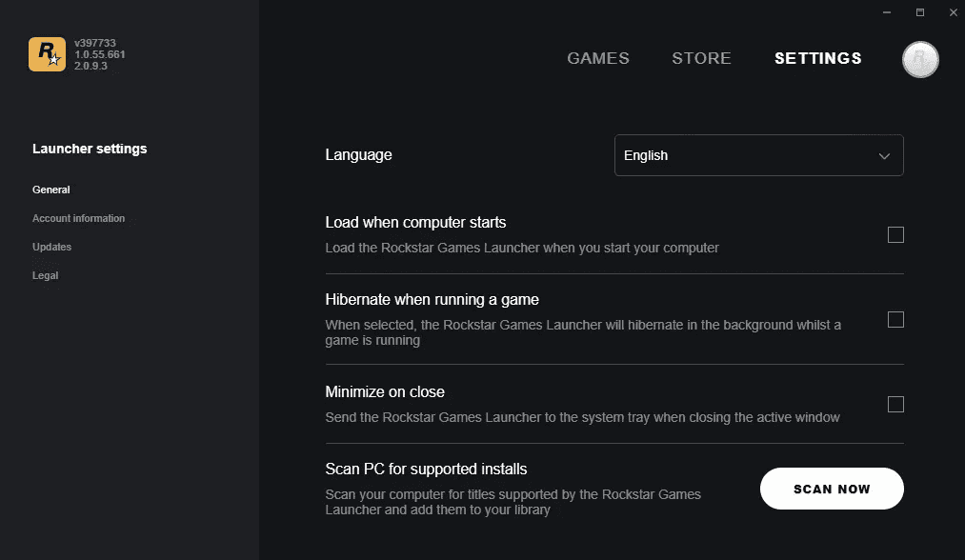Image resolution: width=965 pixels, height=560 pixels.
Task: Minimize the launcher window
Action: 888,12
